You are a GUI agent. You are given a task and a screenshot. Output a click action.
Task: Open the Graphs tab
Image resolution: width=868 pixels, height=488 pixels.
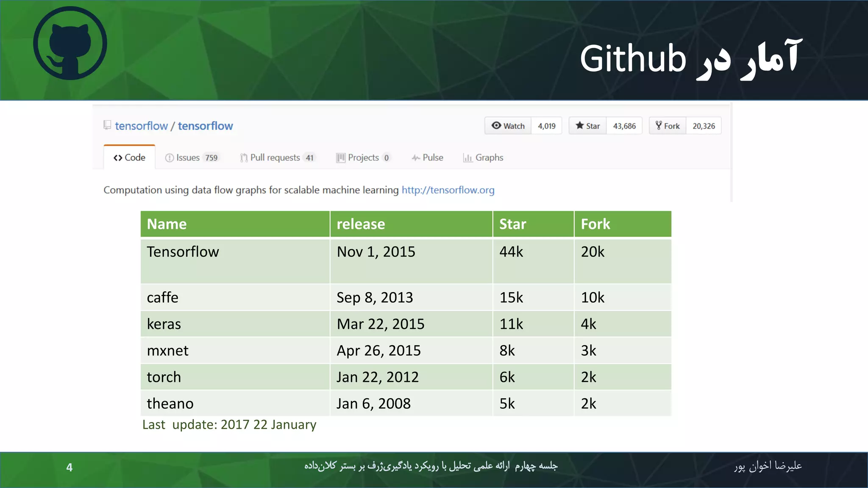click(x=483, y=158)
